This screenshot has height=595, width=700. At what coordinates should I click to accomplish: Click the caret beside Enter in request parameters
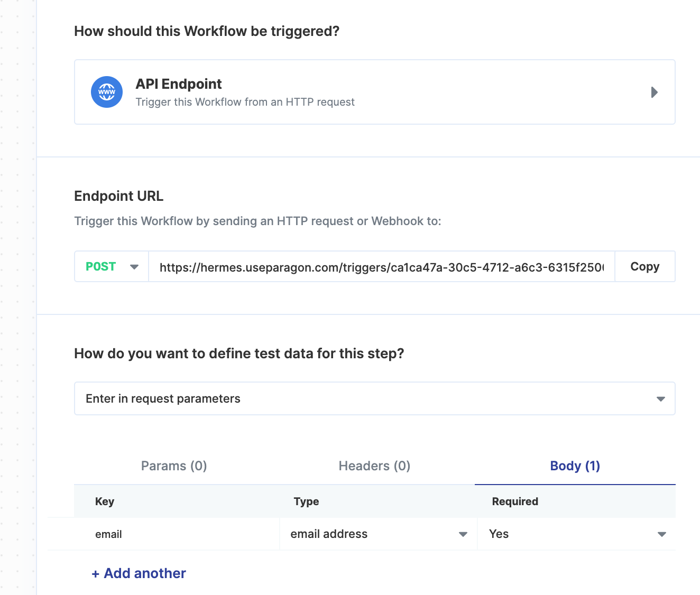[660, 399]
